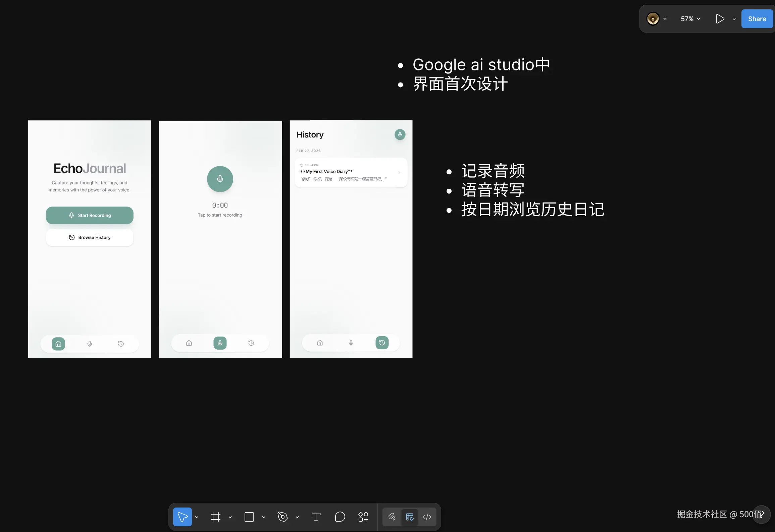Select the Frame tool
The height and width of the screenshot is (532, 775).
(216, 517)
